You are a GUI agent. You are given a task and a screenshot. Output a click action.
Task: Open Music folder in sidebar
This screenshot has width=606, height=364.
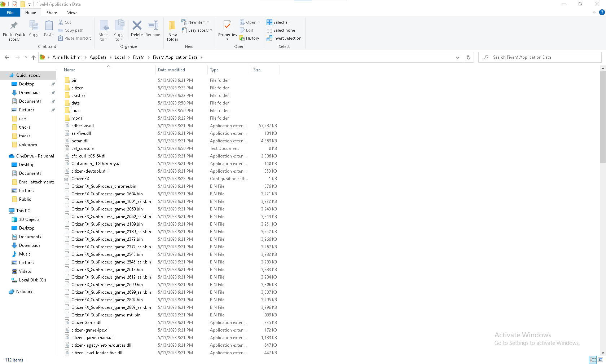coord(25,254)
